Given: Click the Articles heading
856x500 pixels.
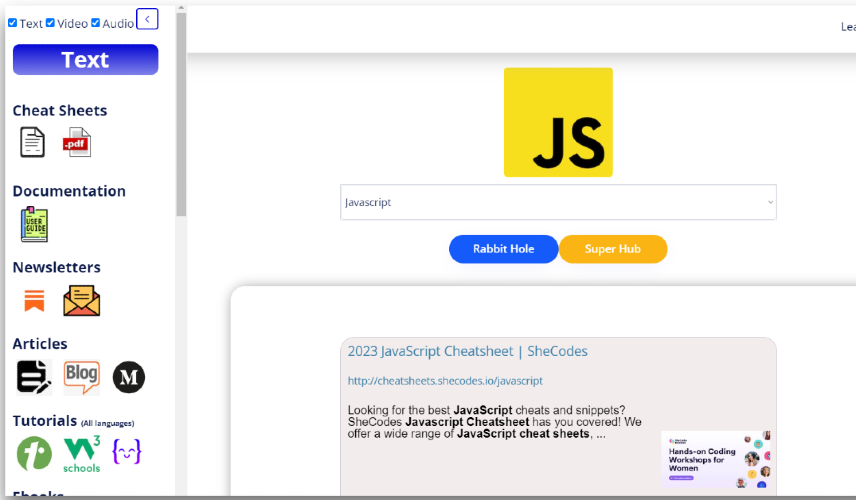Looking at the screenshot, I should (40, 343).
